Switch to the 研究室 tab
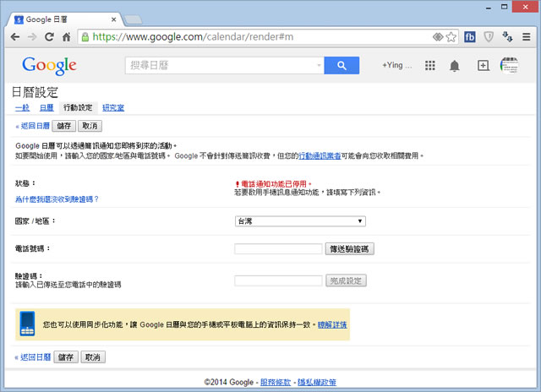The image size is (541, 392). pyautogui.click(x=113, y=107)
